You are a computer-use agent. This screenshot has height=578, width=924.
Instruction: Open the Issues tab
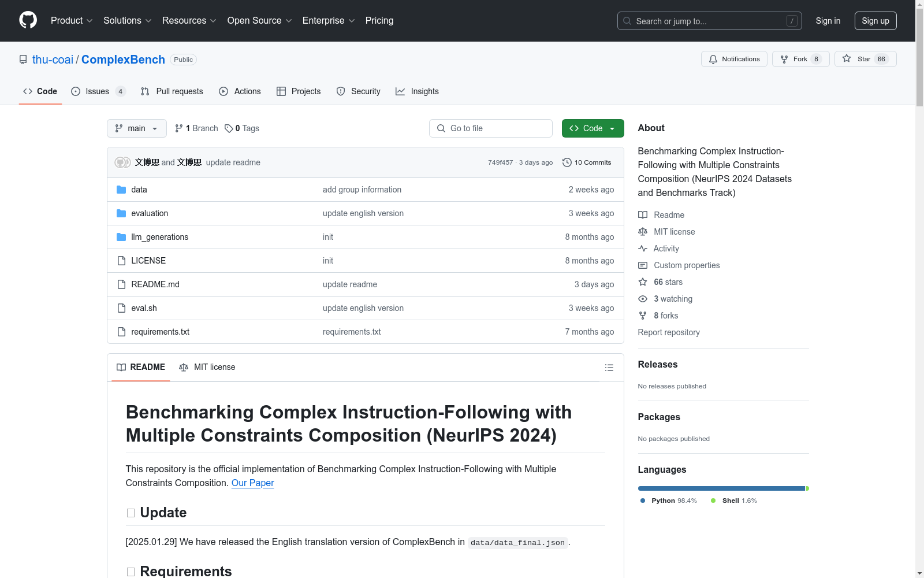coord(98,91)
